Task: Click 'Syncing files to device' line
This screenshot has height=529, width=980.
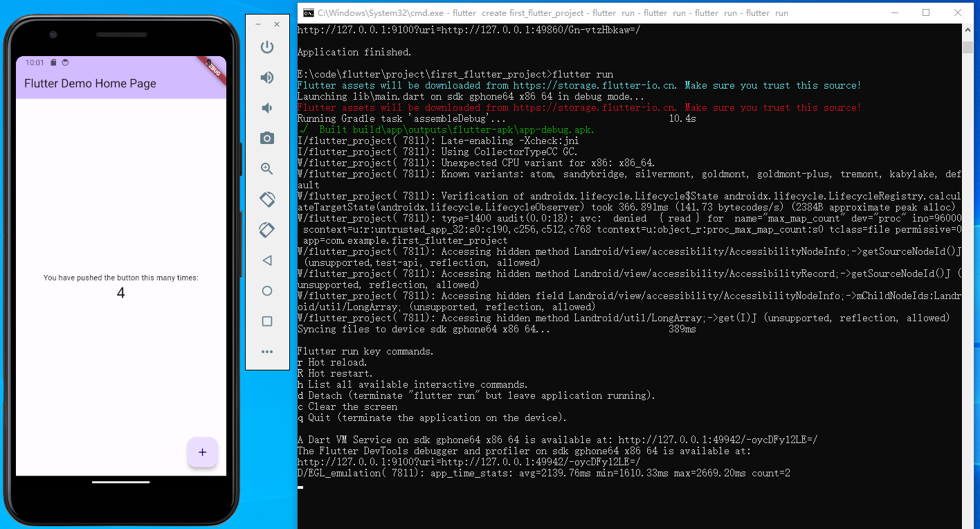Action: click(x=496, y=329)
